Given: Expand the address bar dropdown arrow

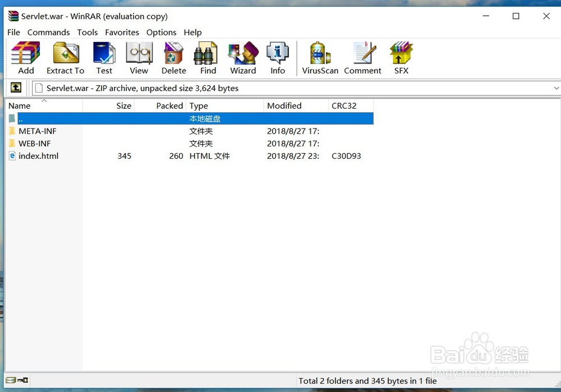Looking at the screenshot, I should pos(557,88).
